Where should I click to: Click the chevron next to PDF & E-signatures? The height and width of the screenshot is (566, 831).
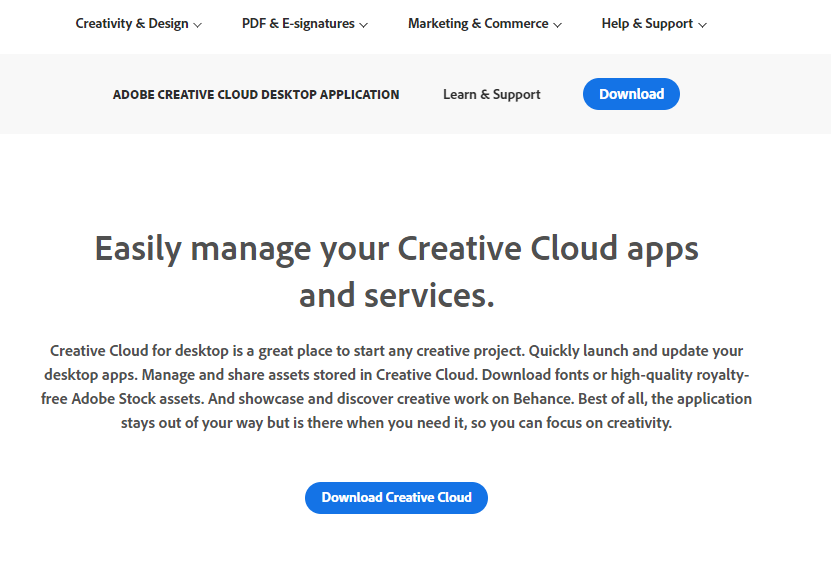tap(364, 25)
